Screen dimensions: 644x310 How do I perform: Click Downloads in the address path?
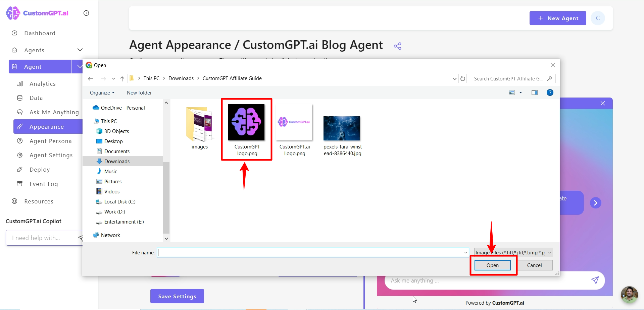[181, 78]
